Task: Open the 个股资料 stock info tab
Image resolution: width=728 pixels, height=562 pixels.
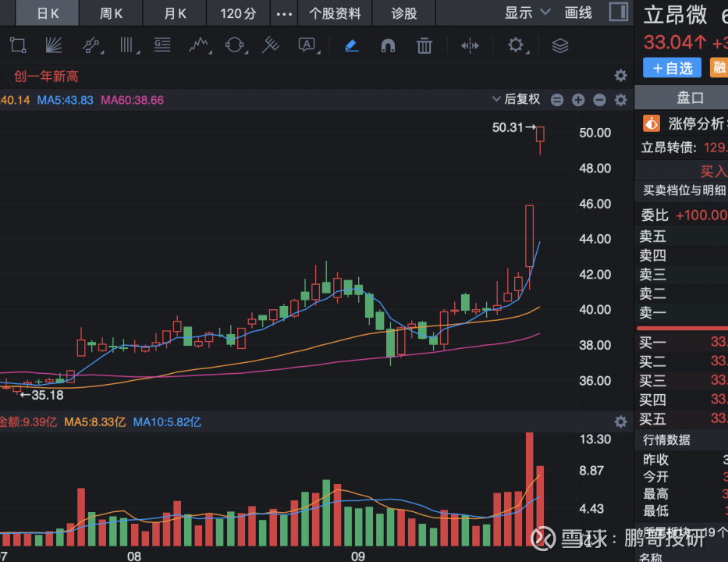Action: point(335,13)
